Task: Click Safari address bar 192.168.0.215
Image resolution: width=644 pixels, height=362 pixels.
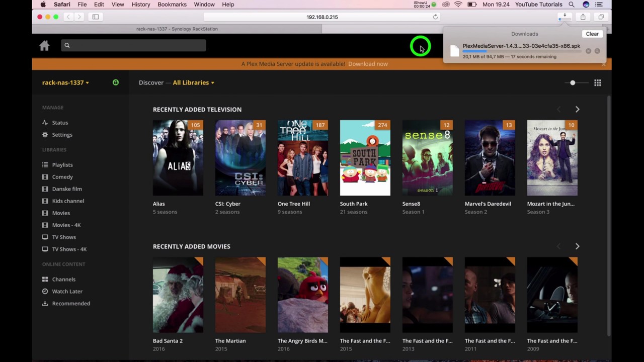Action: coord(322,17)
